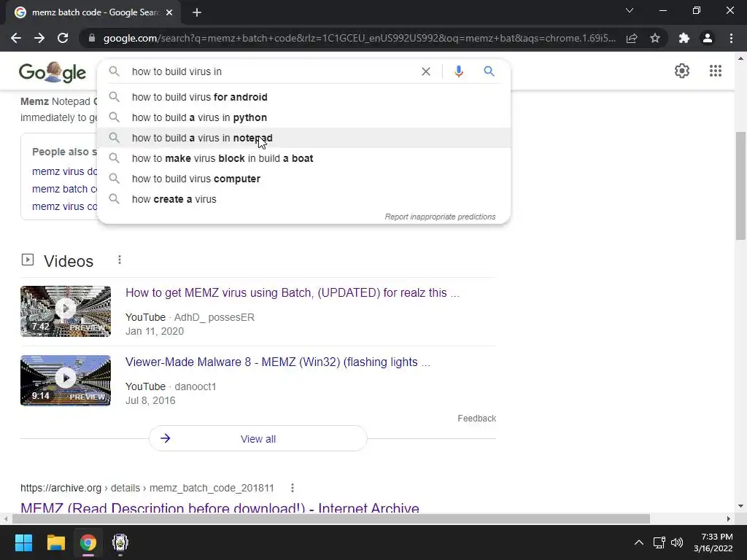
Task: Click the Feedback link under videos
Action: tap(476, 418)
